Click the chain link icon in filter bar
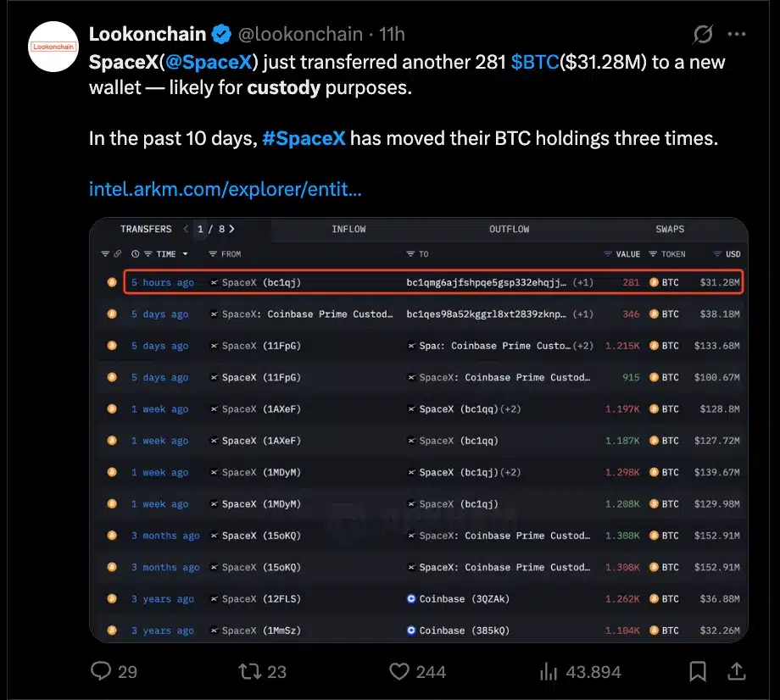The width and height of the screenshot is (780, 700). (x=118, y=254)
